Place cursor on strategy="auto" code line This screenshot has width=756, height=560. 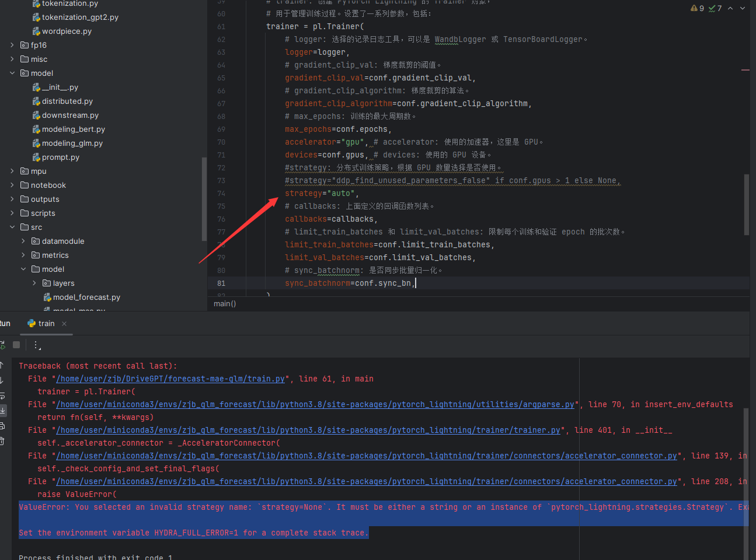pos(322,193)
